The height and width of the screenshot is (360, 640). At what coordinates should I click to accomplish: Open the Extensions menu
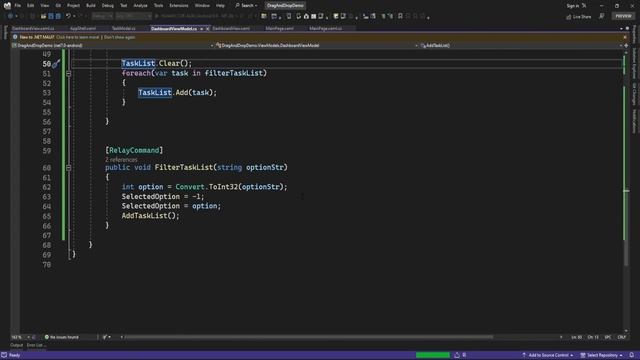pos(179,6)
